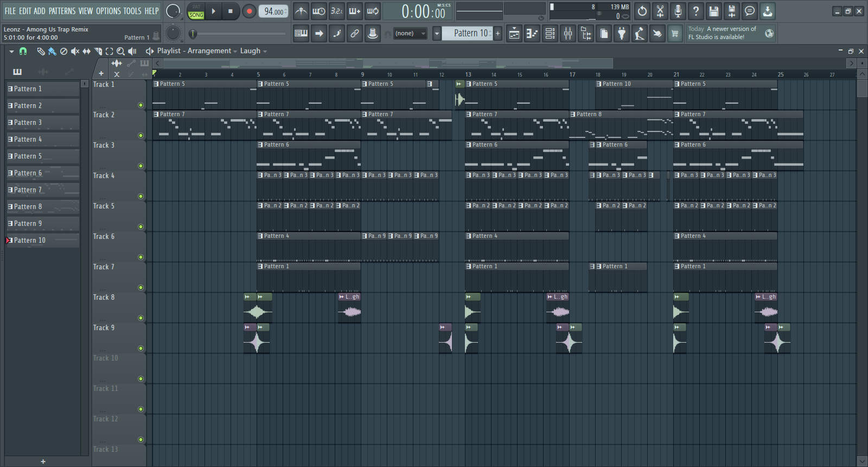Click the render as audio file icon

click(732, 11)
